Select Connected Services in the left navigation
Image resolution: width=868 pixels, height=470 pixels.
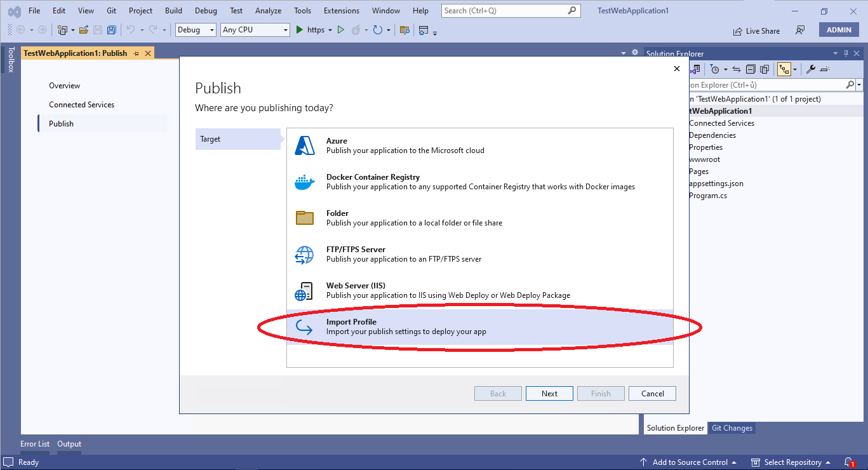(81, 105)
